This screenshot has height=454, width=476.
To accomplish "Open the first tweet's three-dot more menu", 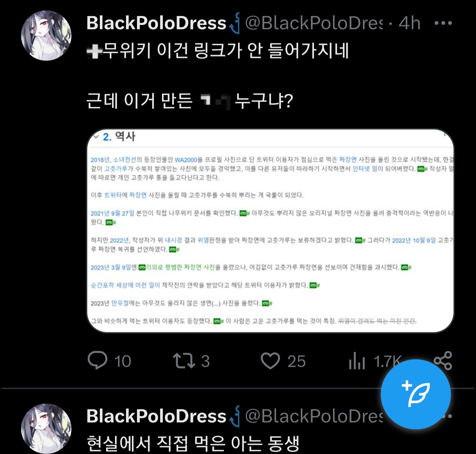I will pos(443,23).
